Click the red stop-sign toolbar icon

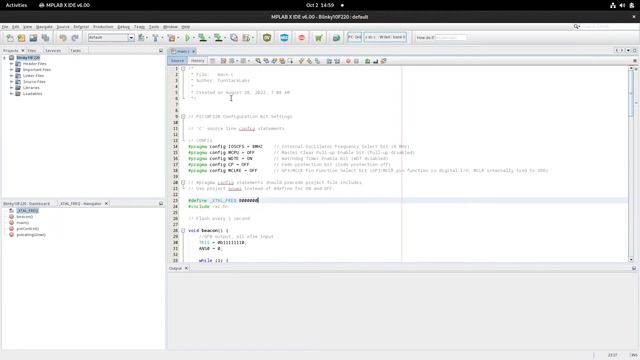(301, 38)
